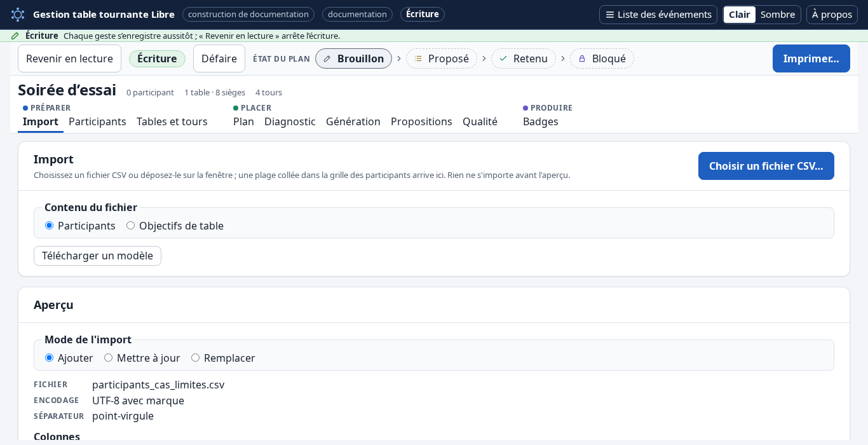The height and width of the screenshot is (445, 868).
Task: Set plan state to Proposé
Action: pyautogui.click(x=442, y=58)
